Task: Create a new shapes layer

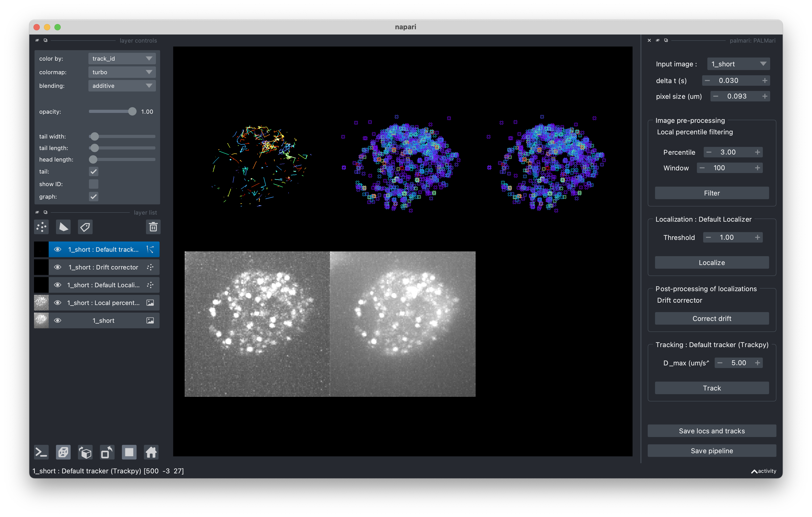Action: coord(63,227)
